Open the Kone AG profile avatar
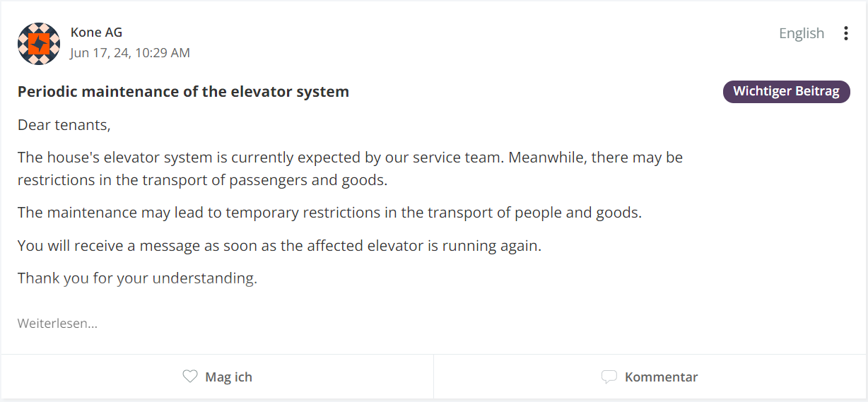This screenshot has width=868, height=402. pyautogui.click(x=39, y=44)
